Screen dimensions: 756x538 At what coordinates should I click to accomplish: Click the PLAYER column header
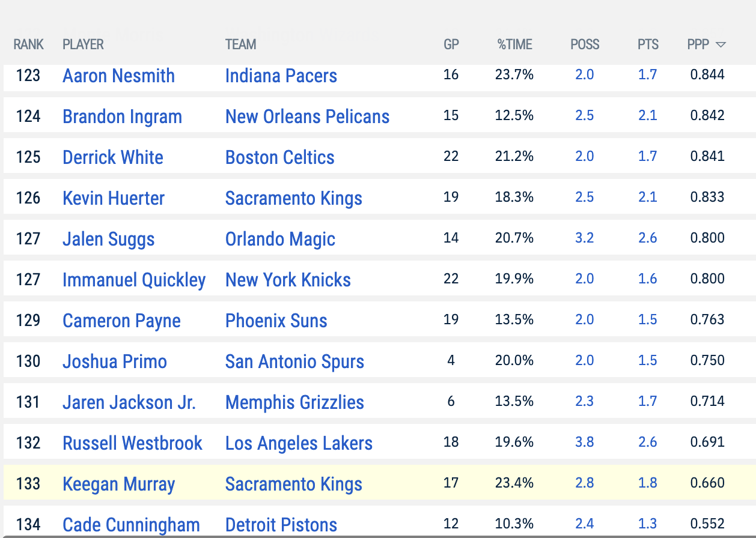tap(84, 44)
